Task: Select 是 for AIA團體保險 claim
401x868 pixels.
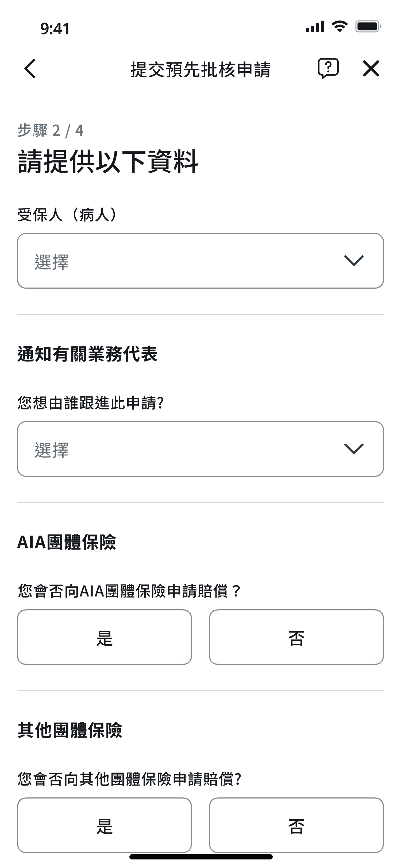Action: [105, 637]
